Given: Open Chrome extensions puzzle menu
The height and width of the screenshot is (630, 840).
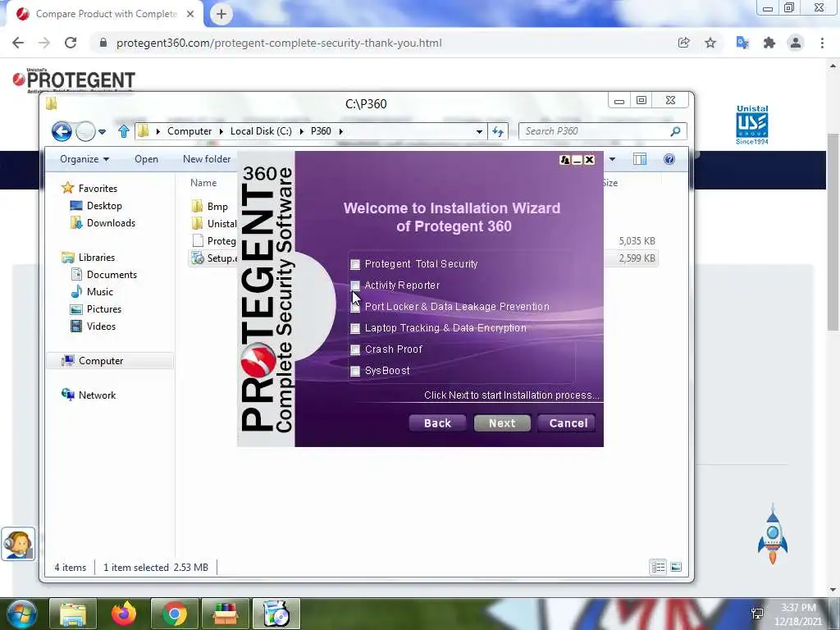Looking at the screenshot, I should click(769, 43).
